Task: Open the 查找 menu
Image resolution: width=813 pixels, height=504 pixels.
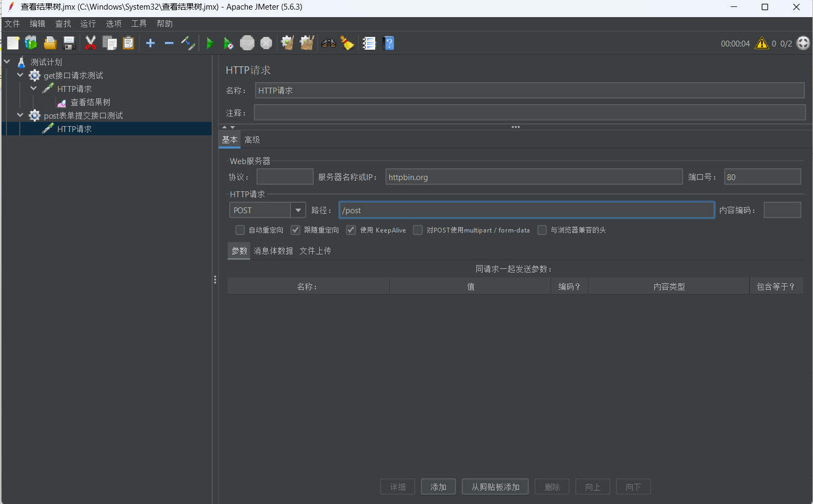Action: (x=63, y=24)
